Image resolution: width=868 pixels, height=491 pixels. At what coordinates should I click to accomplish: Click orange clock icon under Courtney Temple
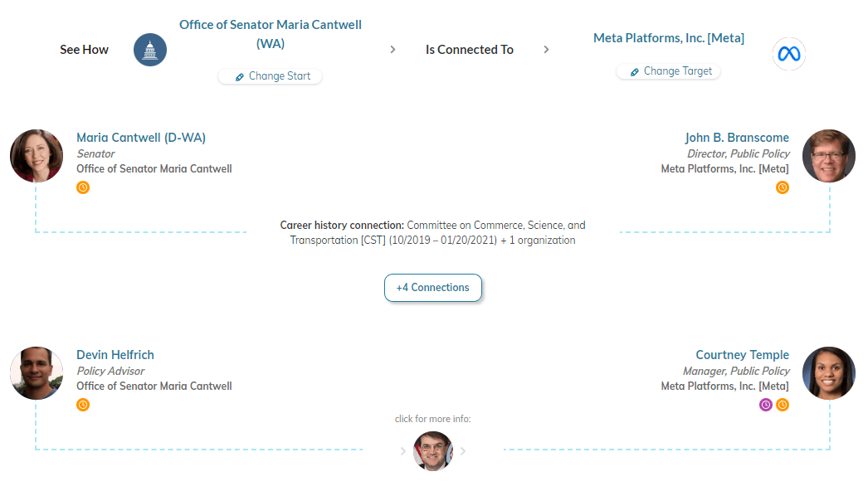coord(782,405)
